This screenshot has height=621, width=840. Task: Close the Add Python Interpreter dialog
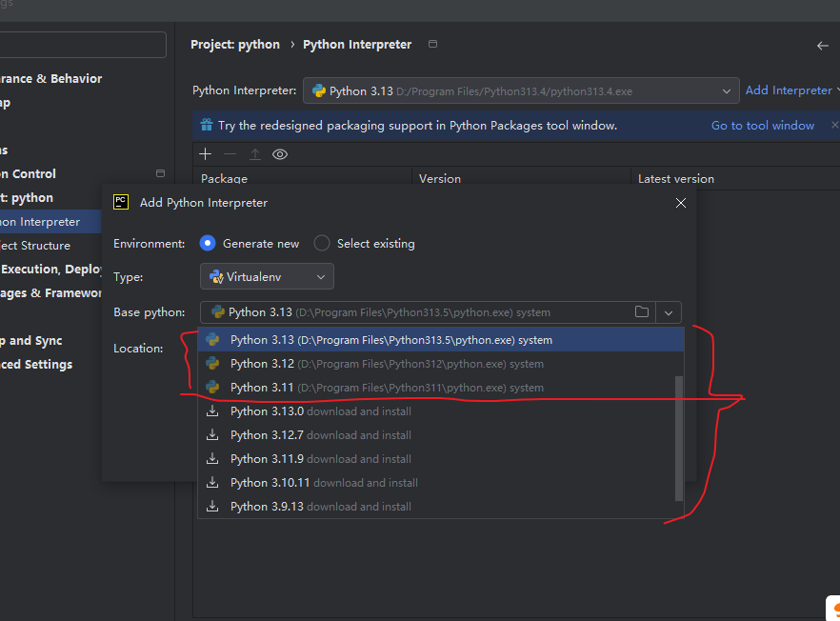click(x=680, y=203)
